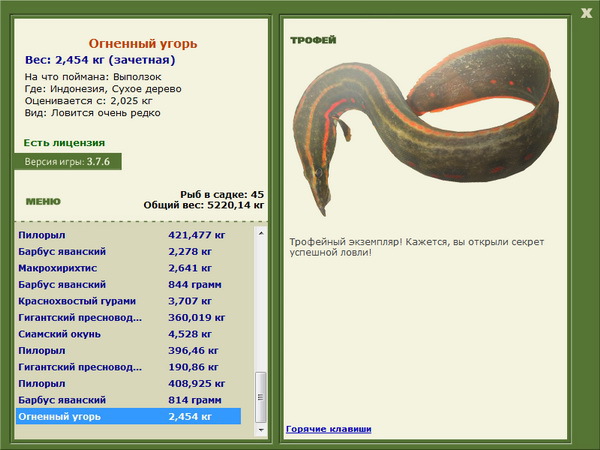Click the Общий вес: 5220,14 кг text

(x=204, y=205)
